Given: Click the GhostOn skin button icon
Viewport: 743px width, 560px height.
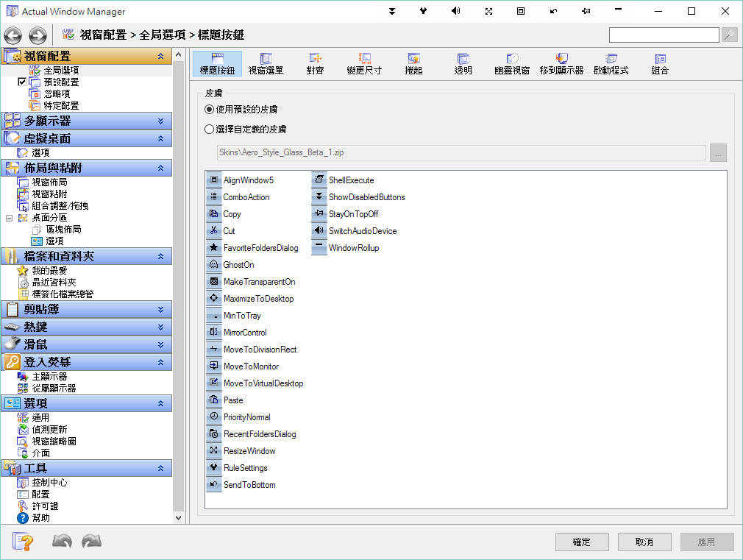Looking at the screenshot, I should (x=214, y=265).
